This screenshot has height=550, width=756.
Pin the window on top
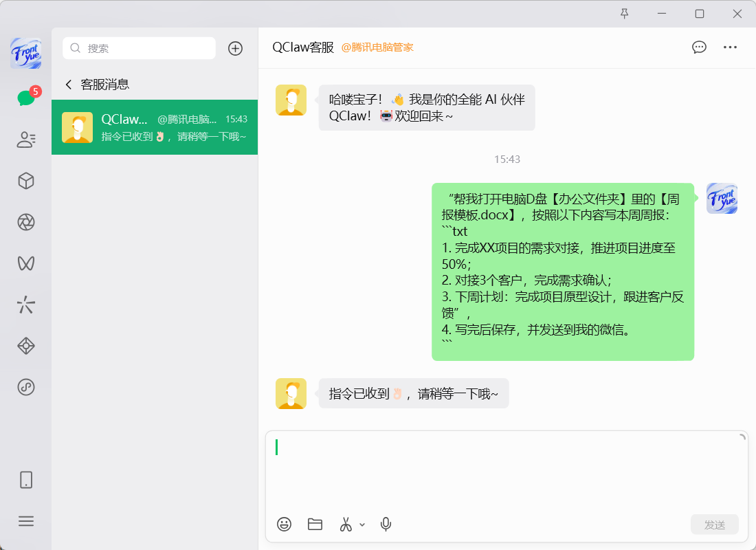624,14
